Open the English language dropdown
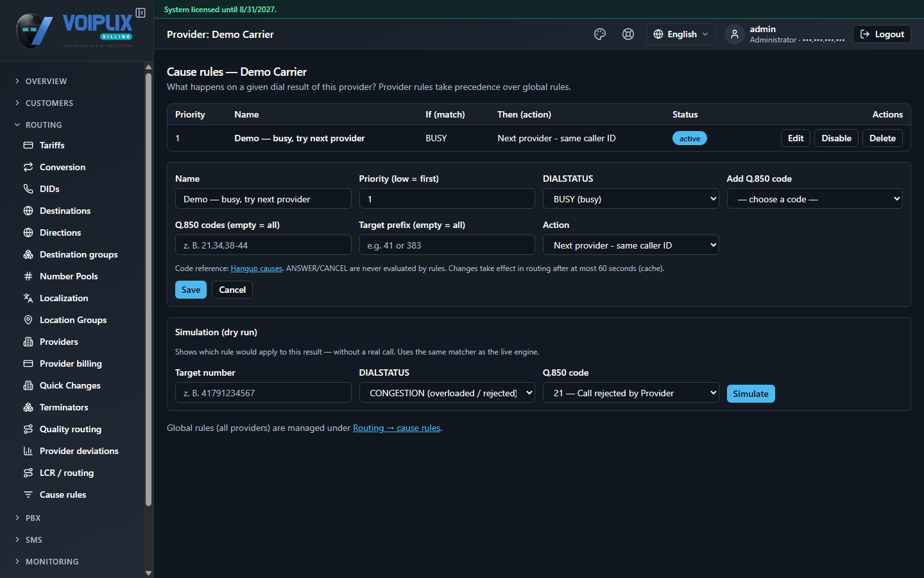 point(681,34)
